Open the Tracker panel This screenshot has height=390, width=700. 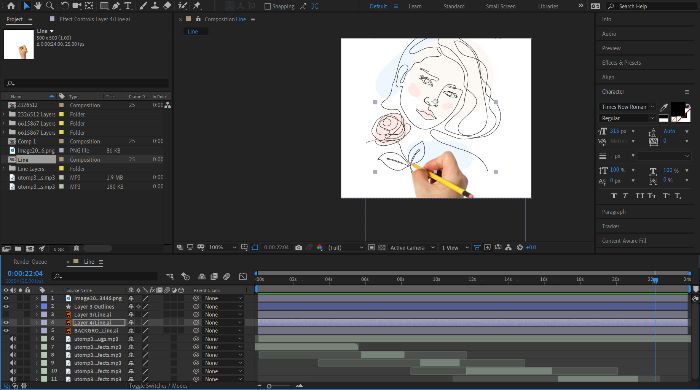pos(610,226)
